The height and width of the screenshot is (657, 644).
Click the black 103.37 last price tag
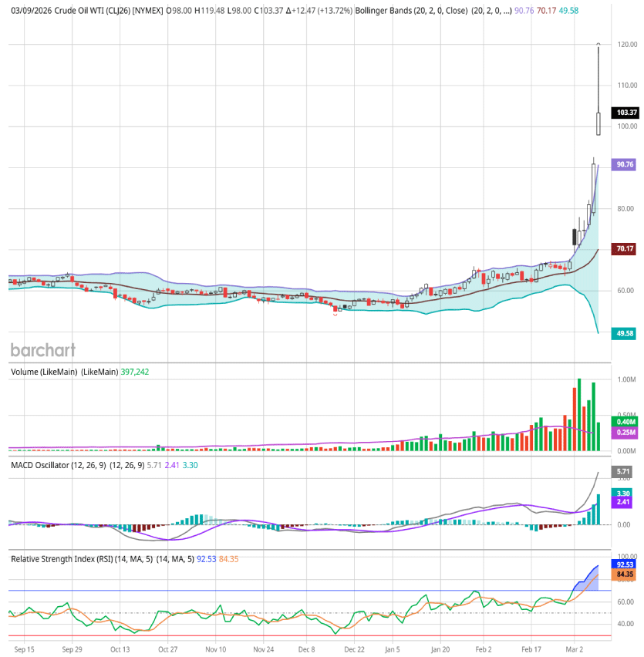click(622, 113)
